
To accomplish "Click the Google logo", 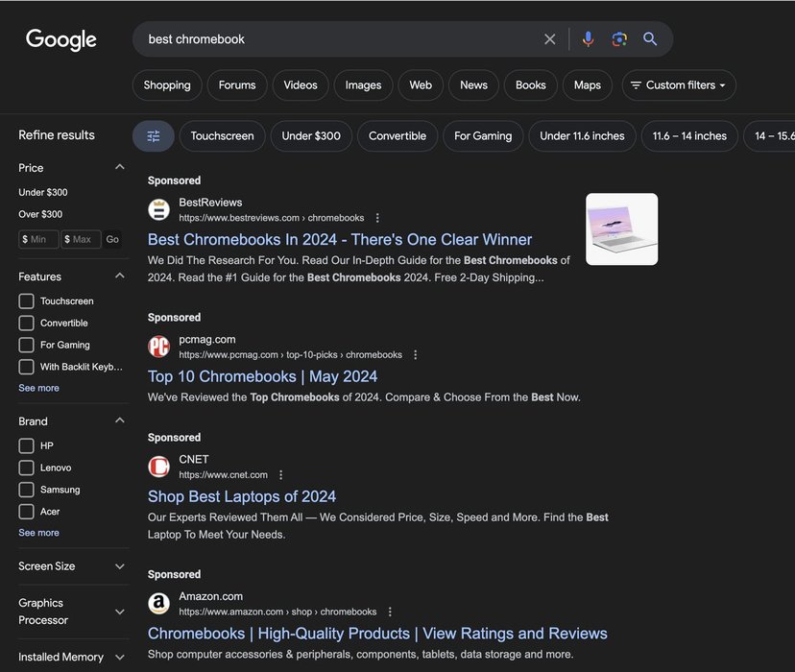I will 61,39.
